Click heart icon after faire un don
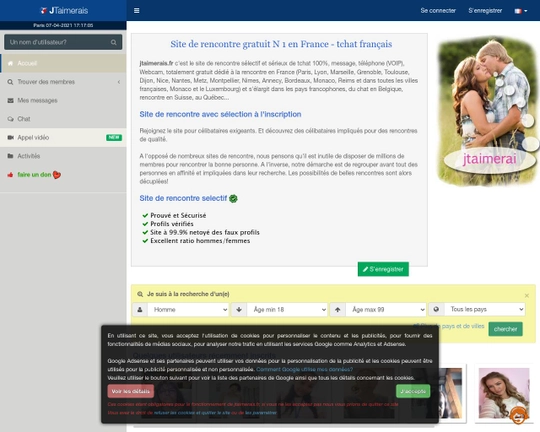This screenshot has width=540, height=432. click(x=57, y=175)
